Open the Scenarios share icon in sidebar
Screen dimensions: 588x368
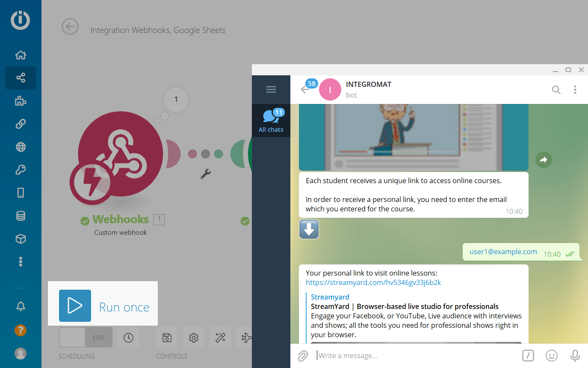tap(21, 78)
